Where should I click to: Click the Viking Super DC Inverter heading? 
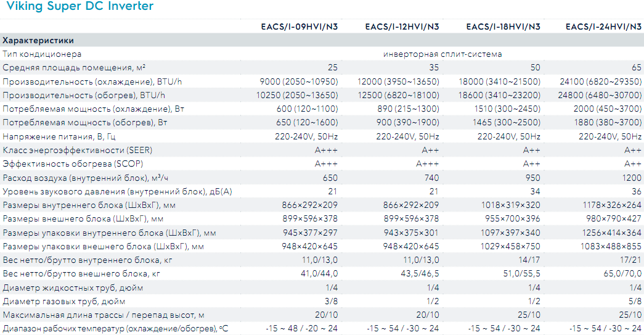tap(80, 6)
